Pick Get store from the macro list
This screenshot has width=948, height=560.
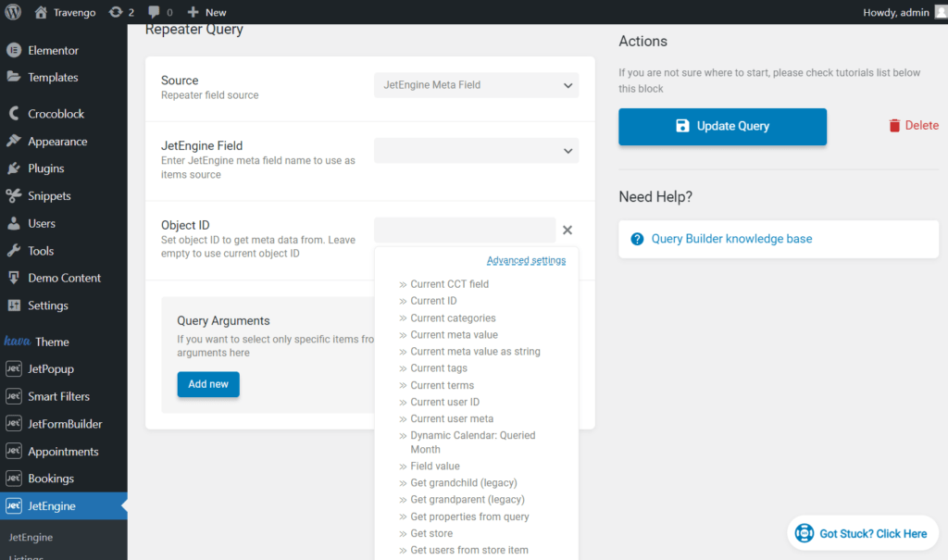[x=431, y=533]
